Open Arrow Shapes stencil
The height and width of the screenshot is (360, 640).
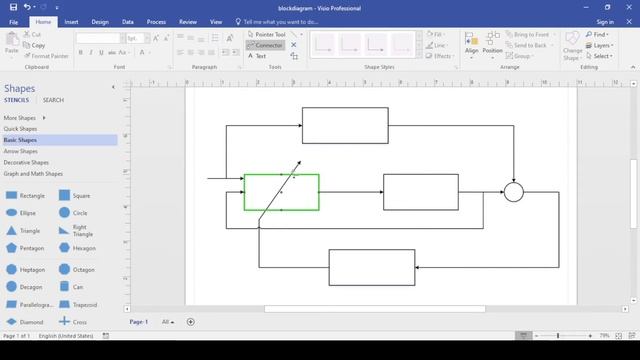20,151
